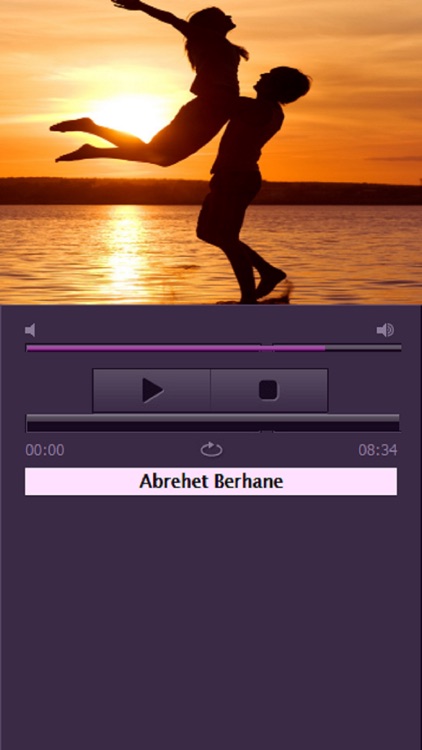Click the low-volume speaker icon
This screenshot has height=750, width=422.
30,330
